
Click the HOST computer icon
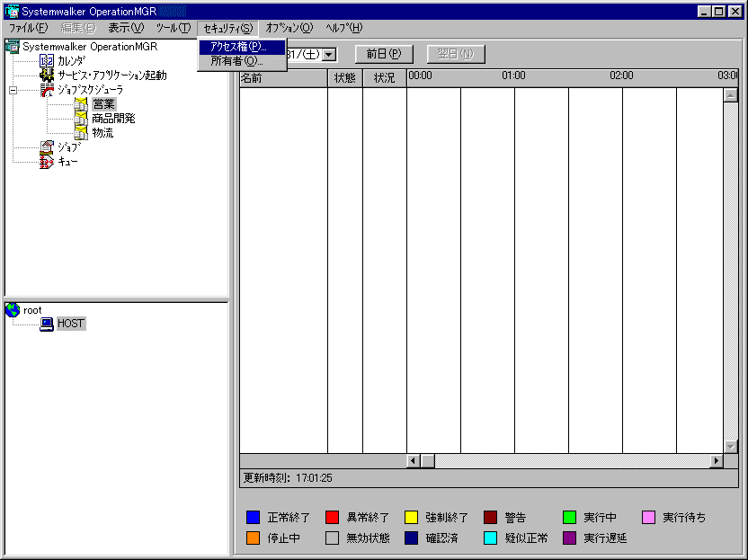(46, 324)
